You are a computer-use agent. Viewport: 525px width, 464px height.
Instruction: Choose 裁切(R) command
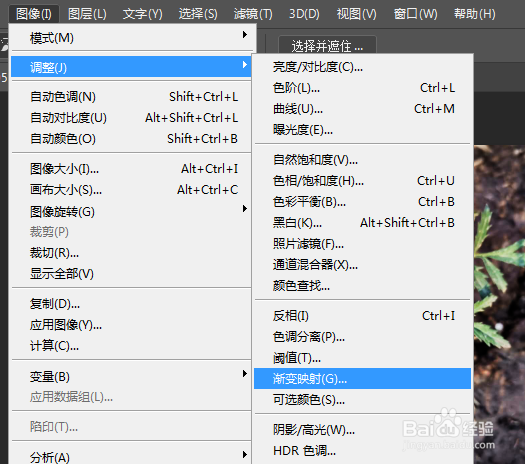click(x=131, y=253)
